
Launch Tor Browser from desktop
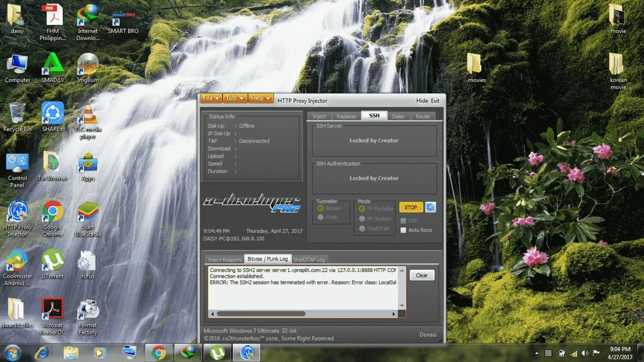pos(53,166)
